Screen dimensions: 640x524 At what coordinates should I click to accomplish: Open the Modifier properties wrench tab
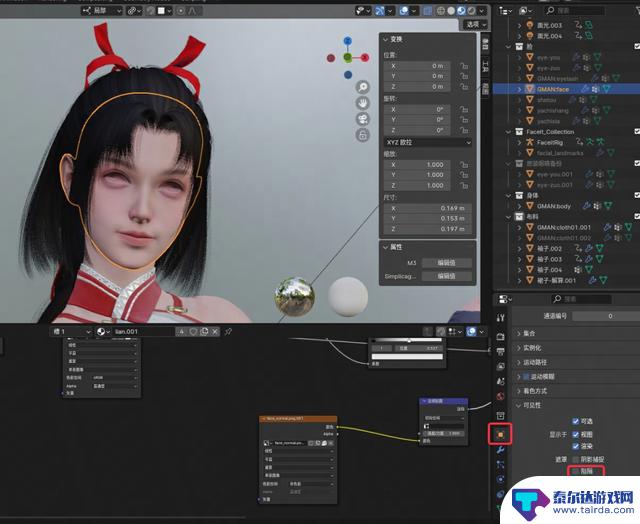click(x=500, y=450)
